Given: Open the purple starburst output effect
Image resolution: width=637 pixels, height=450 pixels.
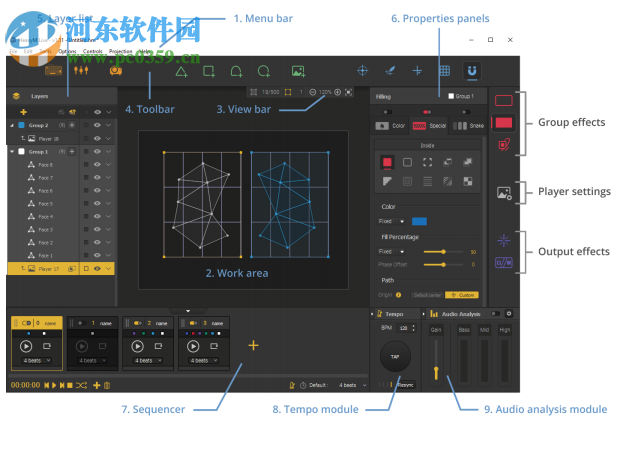Looking at the screenshot, I should [504, 240].
